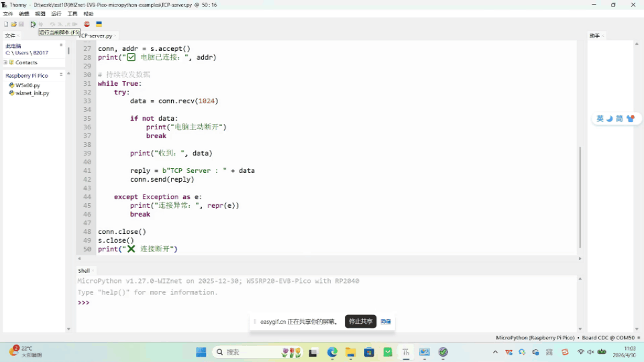Image resolution: width=644 pixels, height=362 pixels.
Task: Open the 视图 menu
Action: pyautogui.click(x=40, y=14)
